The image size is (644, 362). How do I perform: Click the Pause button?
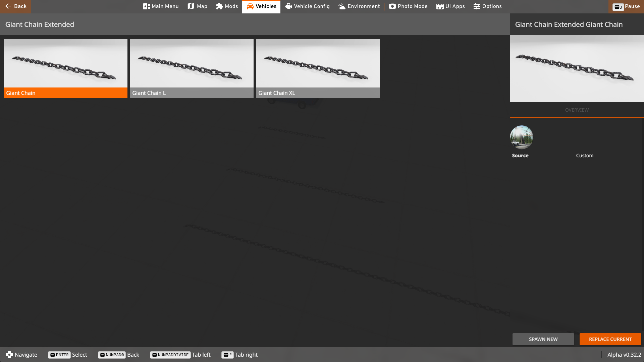click(626, 6)
